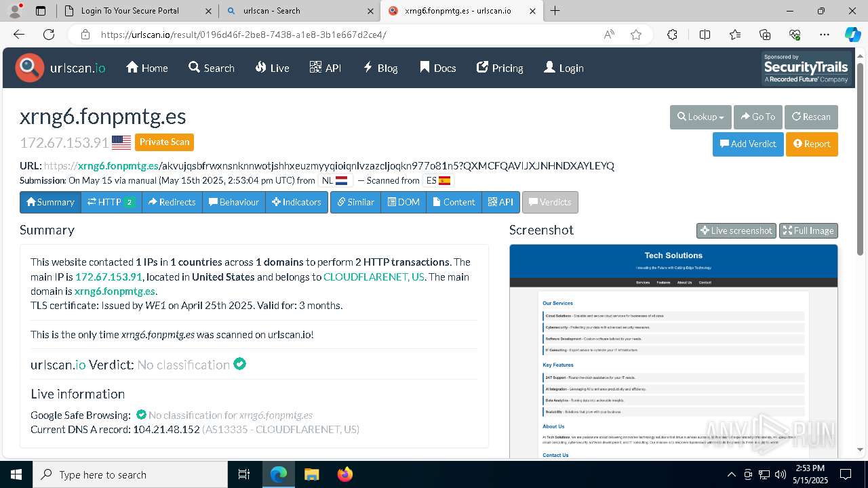
Task: Click the Private Scan badge
Action: [164, 142]
